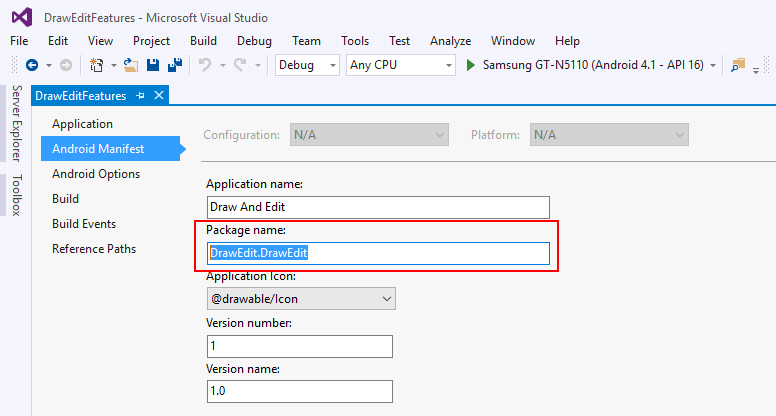Open the Analyze menu

[x=450, y=41]
